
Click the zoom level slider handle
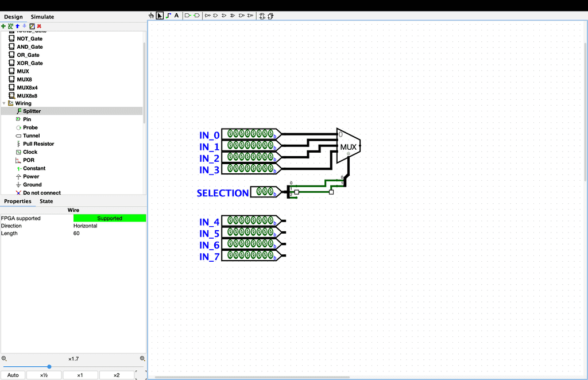click(49, 366)
